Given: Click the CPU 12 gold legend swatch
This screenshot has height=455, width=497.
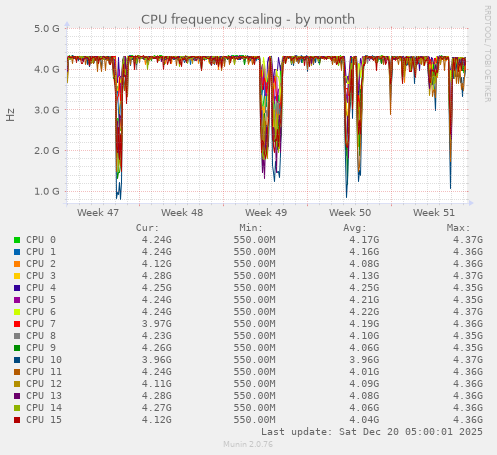Looking at the screenshot, I should pos(17,384).
